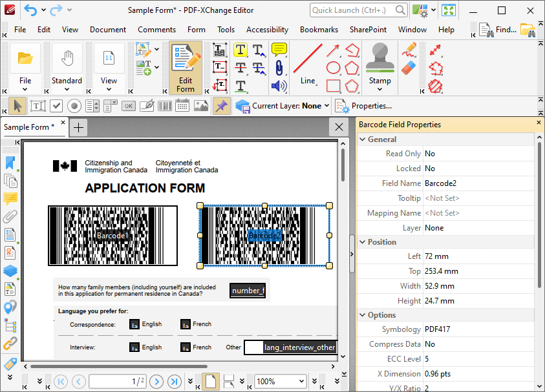Select the Sound annotation tool
Screen dimensions: 545x392
279,86
